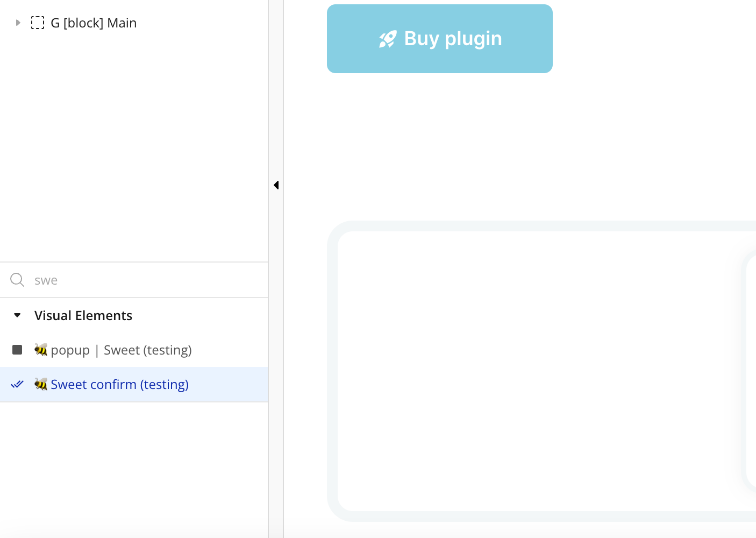Click the Buy plugin button
Screen dimensions: 756x538
(x=440, y=39)
